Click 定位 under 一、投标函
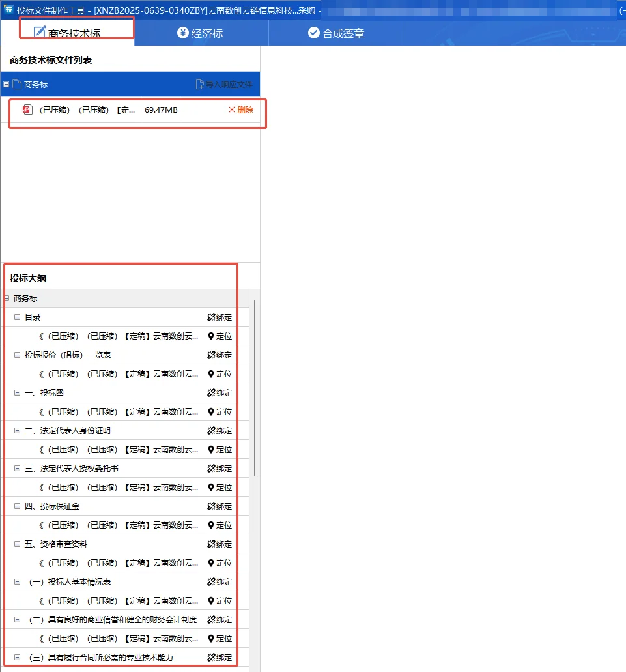626x672 pixels. [x=220, y=411]
